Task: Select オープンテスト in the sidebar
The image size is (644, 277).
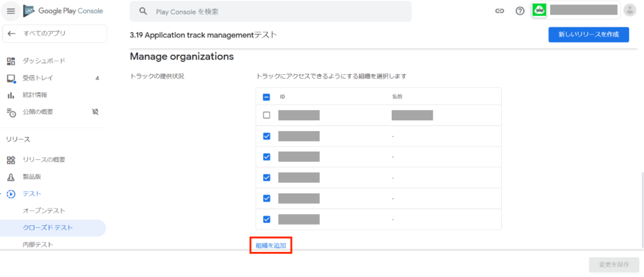Action: coord(44,210)
